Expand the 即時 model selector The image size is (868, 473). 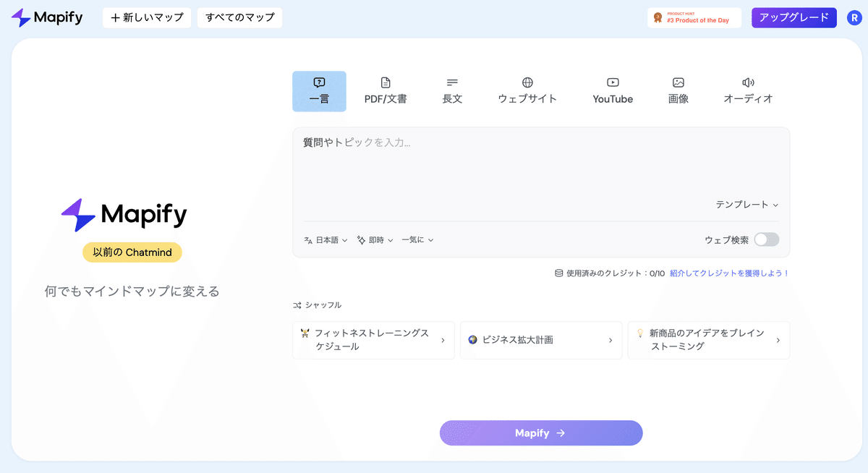(x=375, y=239)
